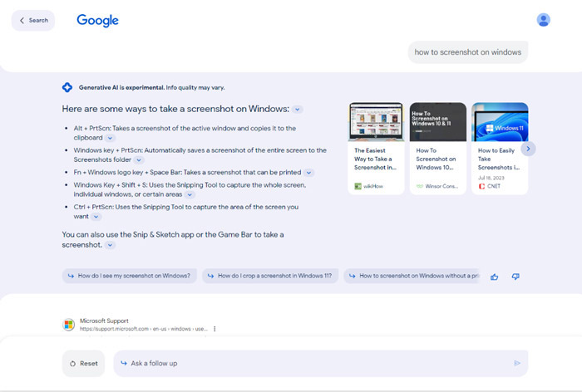The height and width of the screenshot is (392, 582).
Task: Click 'You can also use the Snip & Sketch' text
Action: [173, 239]
